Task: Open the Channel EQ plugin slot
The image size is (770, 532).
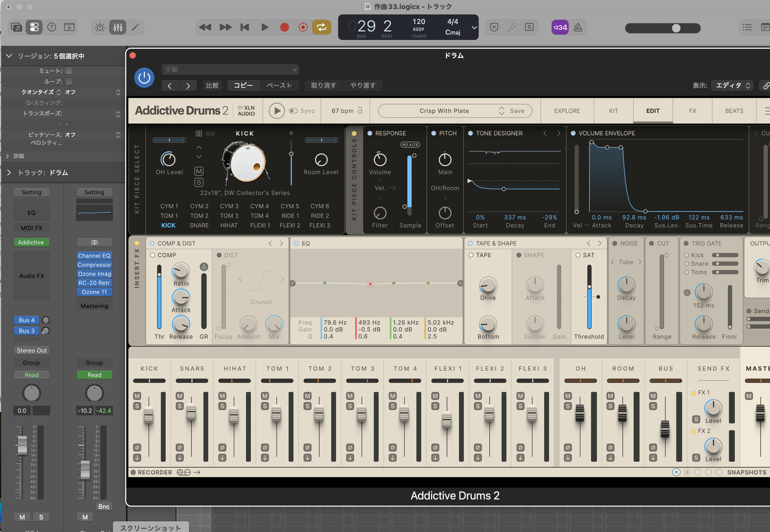Action: pyautogui.click(x=94, y=256)
